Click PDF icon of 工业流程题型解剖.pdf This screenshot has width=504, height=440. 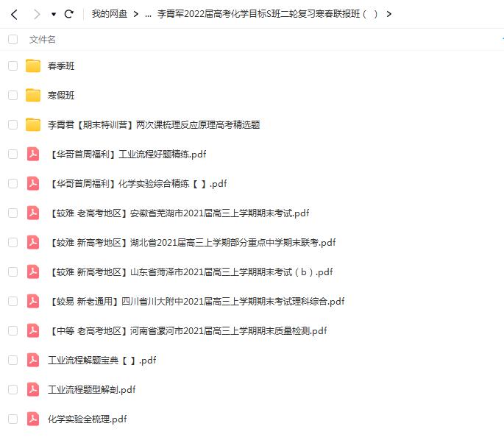tap(33, 389)
